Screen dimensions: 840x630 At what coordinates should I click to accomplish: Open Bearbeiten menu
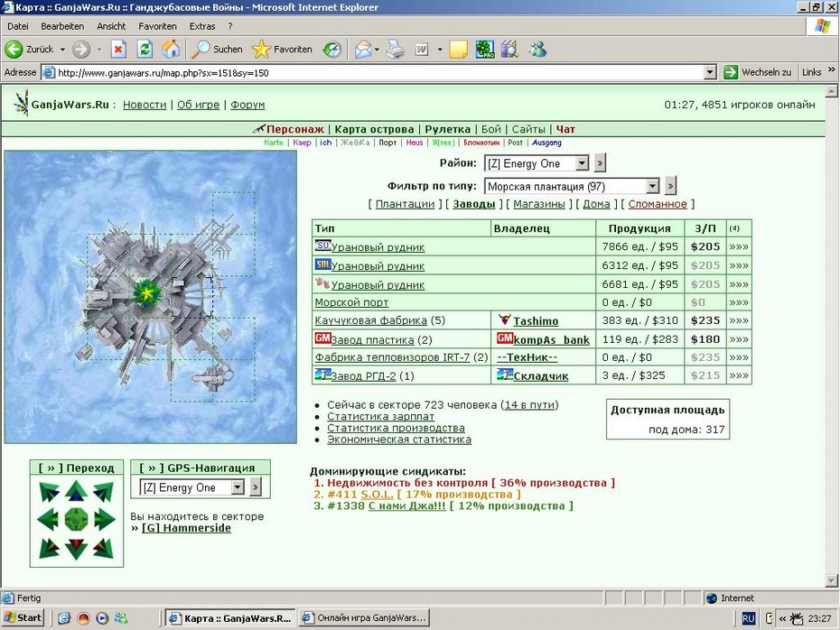pos(62,26)
